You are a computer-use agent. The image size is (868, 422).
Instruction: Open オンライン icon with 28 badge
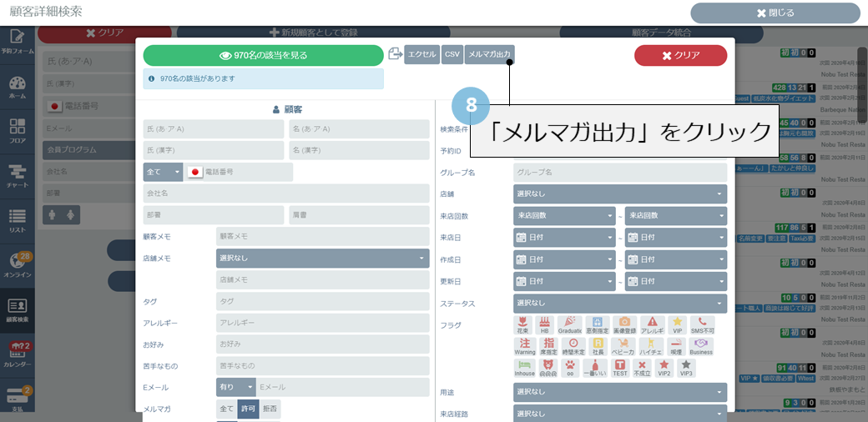17,264
